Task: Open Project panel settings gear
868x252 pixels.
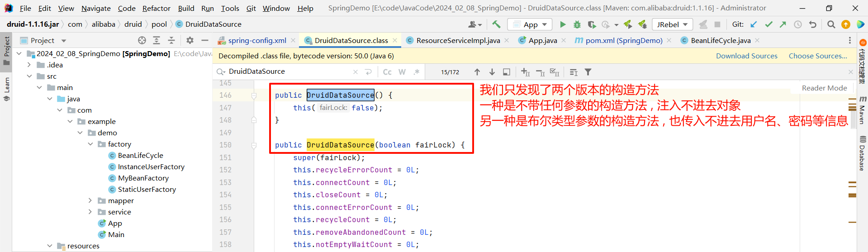Action: pos(190,40)
